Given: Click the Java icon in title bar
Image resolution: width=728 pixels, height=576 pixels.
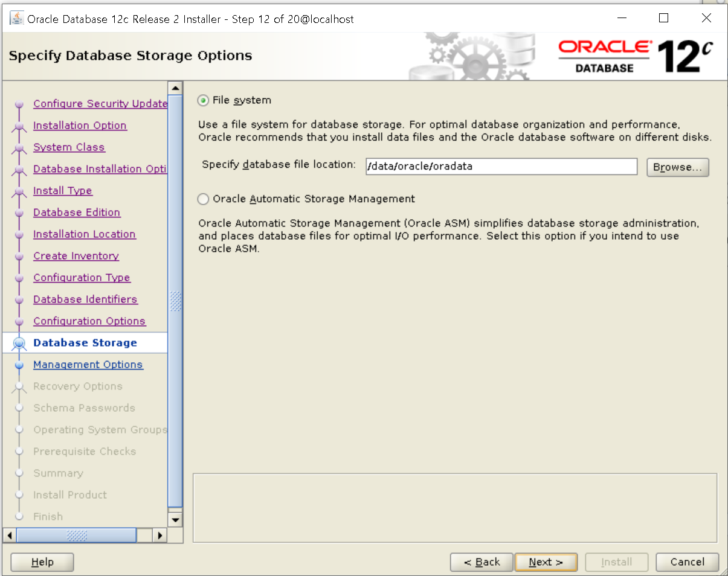Looking at the screenshot, I should click(17, 18).
